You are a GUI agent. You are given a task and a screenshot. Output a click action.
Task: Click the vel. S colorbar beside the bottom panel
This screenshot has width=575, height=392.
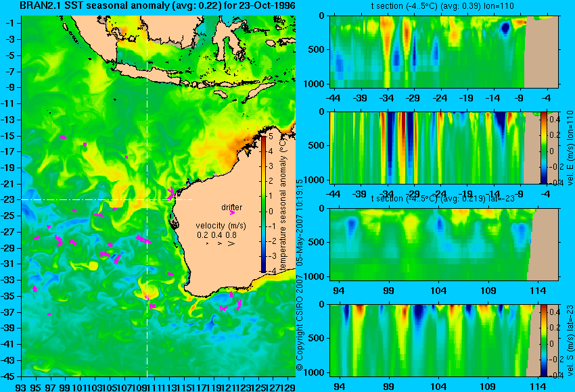click(544, 341)
